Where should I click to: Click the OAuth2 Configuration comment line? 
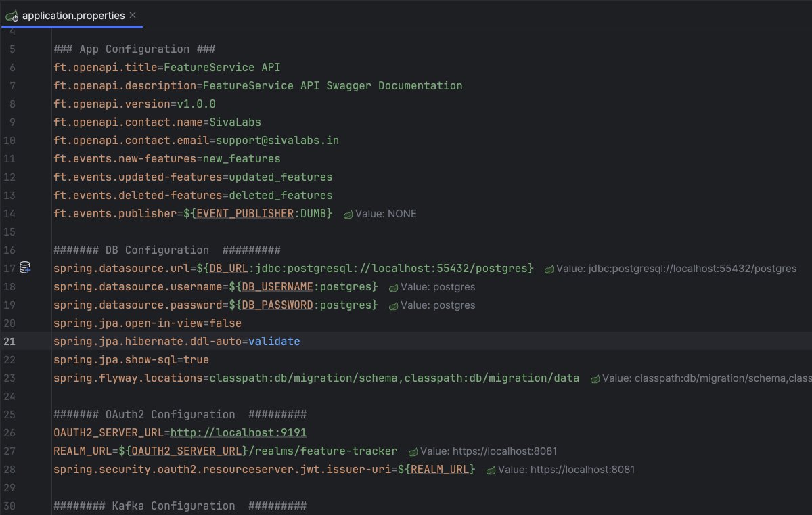pos(180,414)
